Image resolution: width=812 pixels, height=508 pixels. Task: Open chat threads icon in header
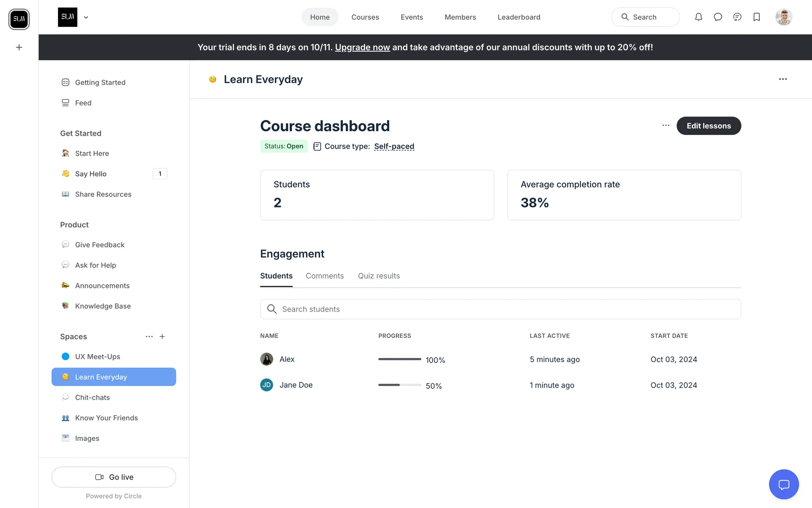[737, 17]
